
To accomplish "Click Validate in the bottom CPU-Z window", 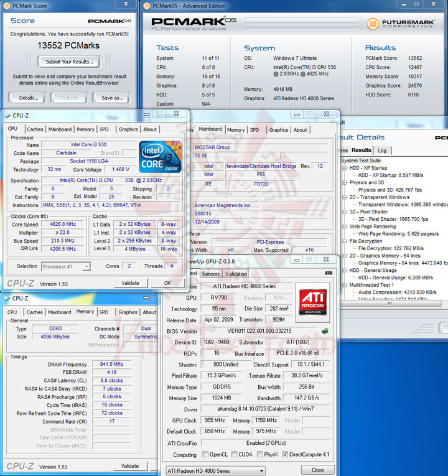I will [x=130, y=465].
